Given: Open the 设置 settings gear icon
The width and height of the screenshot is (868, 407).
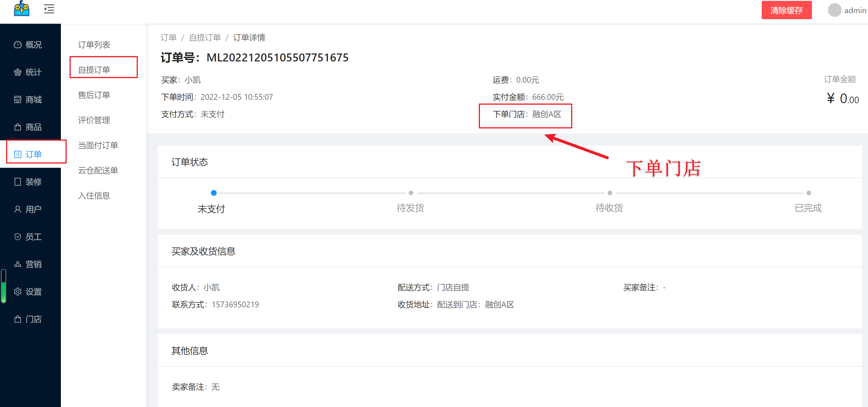Looking at the screenshot, I should tap(17, 292).
